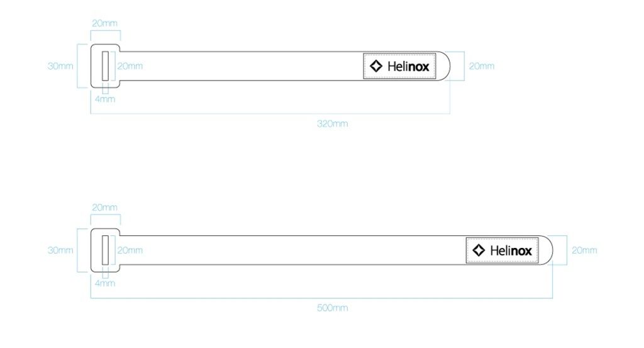Click the diamond icon on the 320mm strap logo
This screenshot has width=644, height=348.
coord(375,66)
